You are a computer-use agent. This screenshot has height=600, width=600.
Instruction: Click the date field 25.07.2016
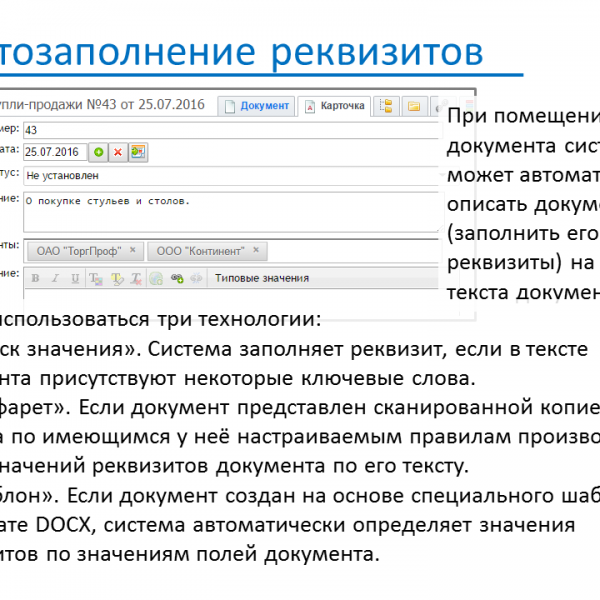click(54, 152)
